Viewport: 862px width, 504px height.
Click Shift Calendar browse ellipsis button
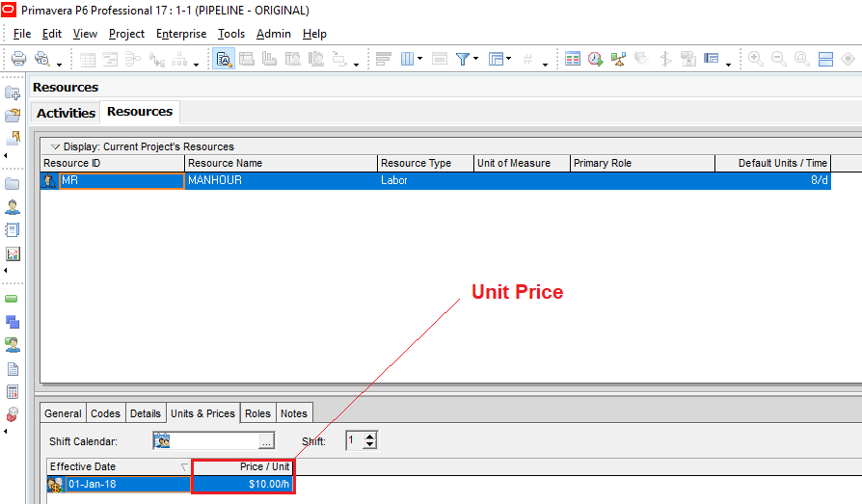[266, 441]
